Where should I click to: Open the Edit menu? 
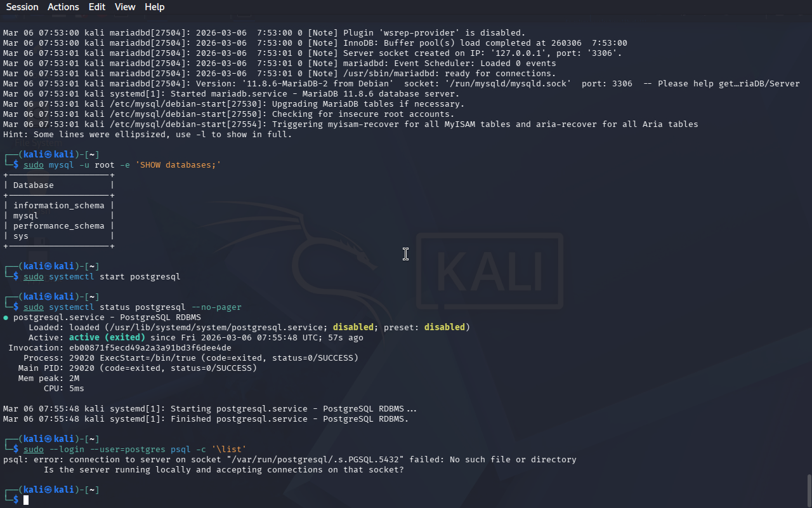click(97, 7)
